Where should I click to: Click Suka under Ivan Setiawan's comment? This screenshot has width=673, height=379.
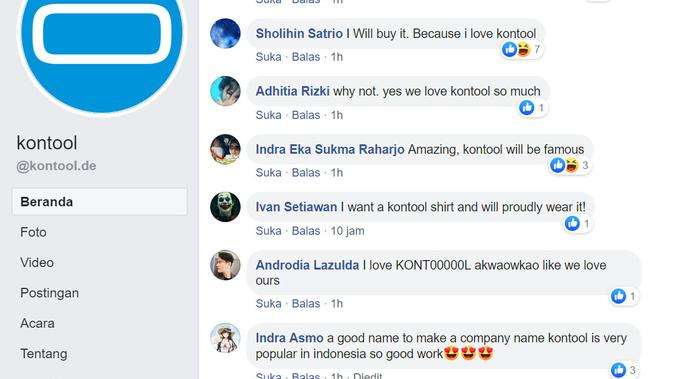268,231
